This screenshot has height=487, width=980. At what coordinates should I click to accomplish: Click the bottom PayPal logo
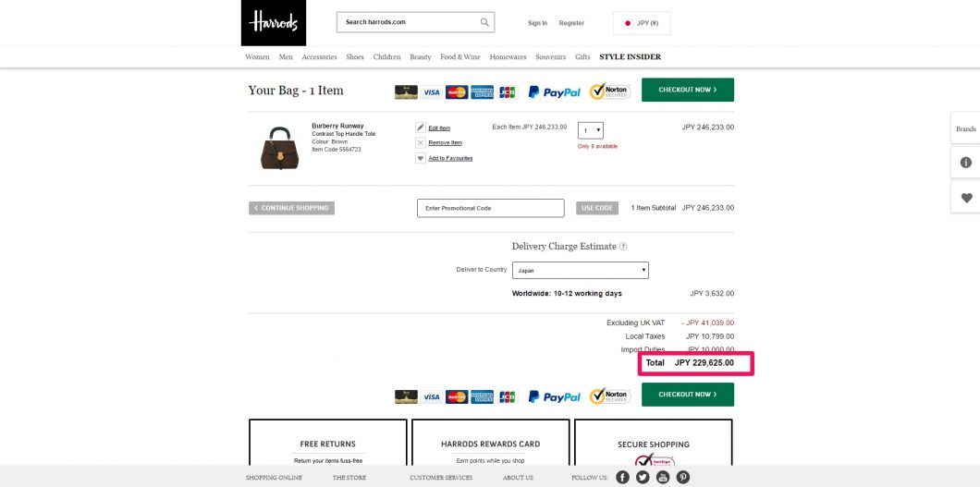point(555,397)
